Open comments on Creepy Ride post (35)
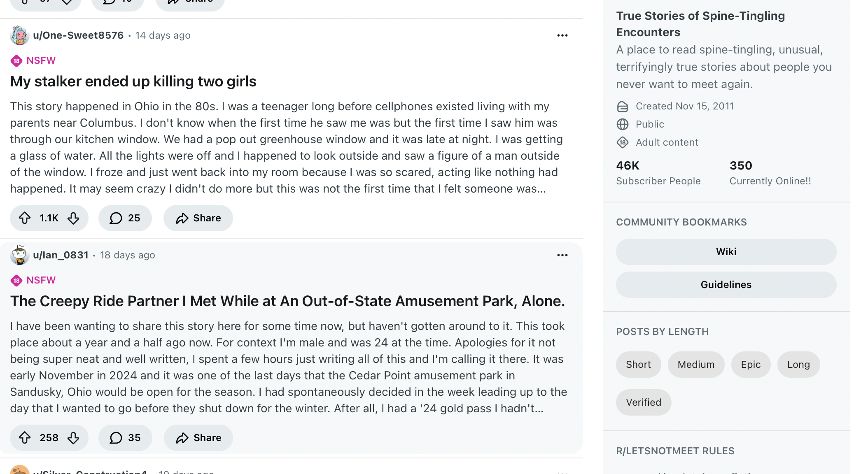 (x=125, y=438)
